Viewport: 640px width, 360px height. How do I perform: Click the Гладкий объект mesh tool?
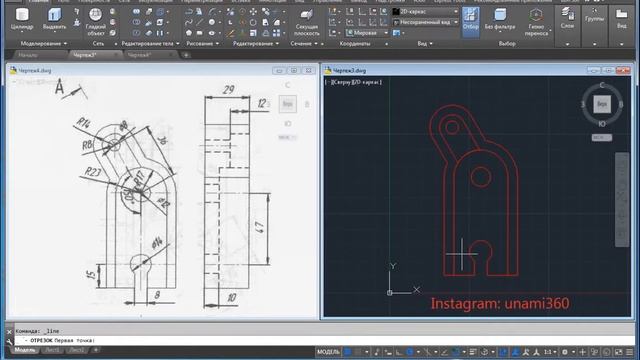point(96,22)
